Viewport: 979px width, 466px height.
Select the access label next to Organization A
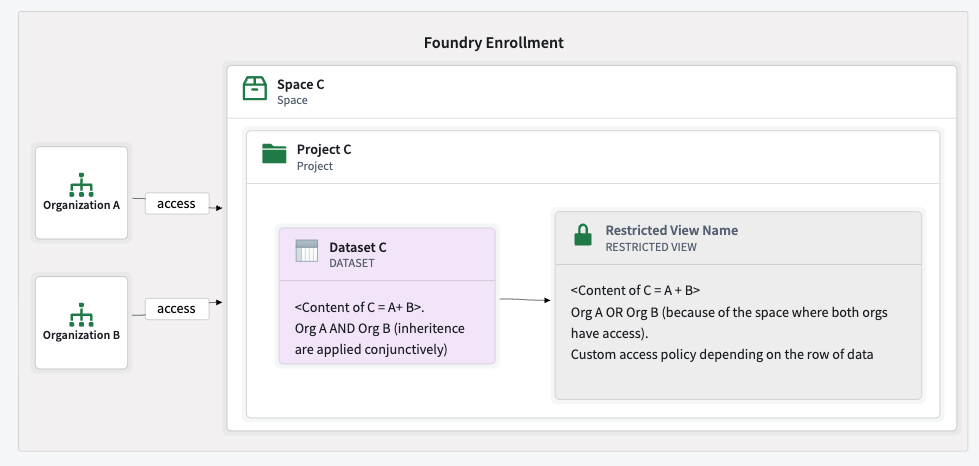coord(176,204)
